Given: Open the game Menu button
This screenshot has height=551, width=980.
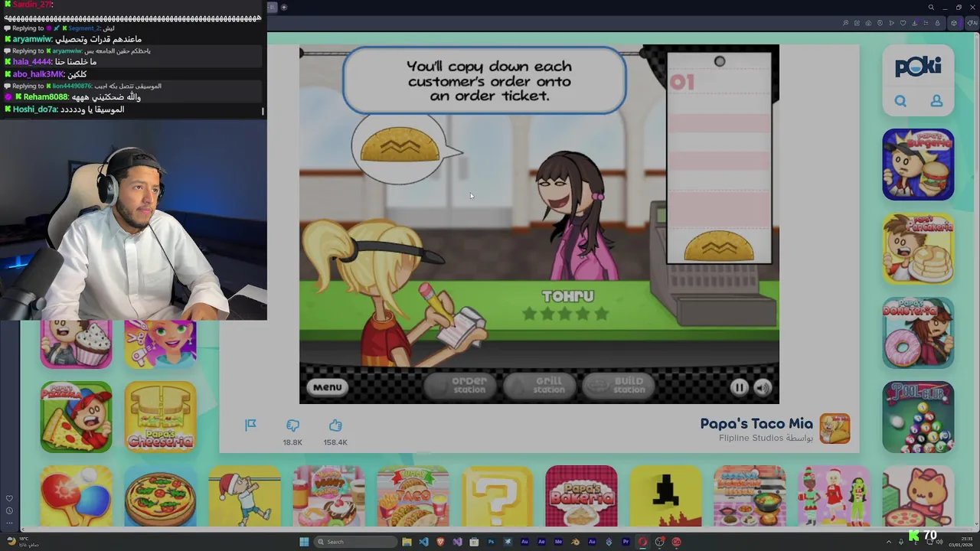Looking at the screenshot, I should tap(327, 387).
